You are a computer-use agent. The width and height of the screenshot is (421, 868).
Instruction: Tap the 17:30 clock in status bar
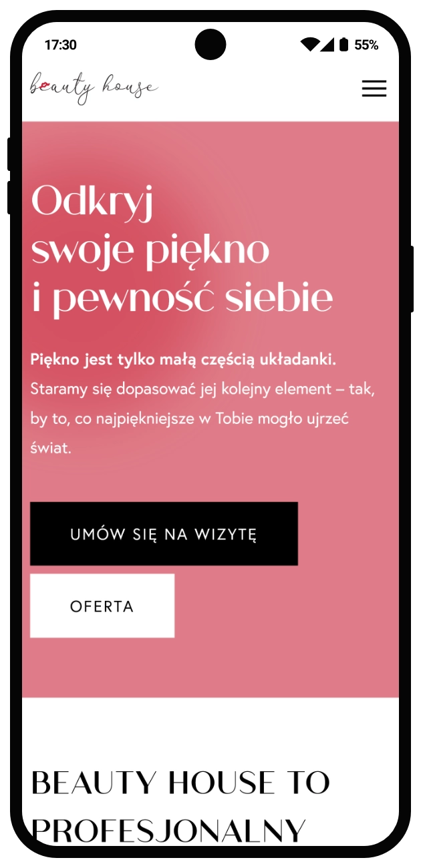click(61, 45)
